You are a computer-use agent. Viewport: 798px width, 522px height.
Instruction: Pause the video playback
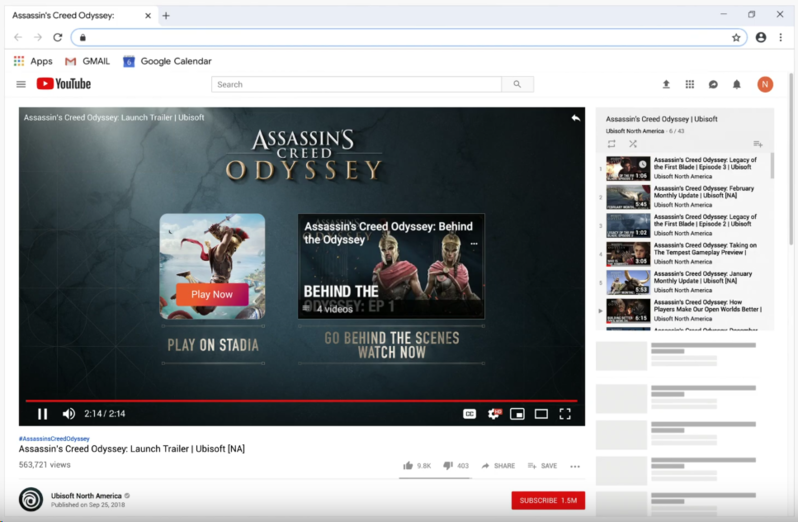tap(42, 414)
